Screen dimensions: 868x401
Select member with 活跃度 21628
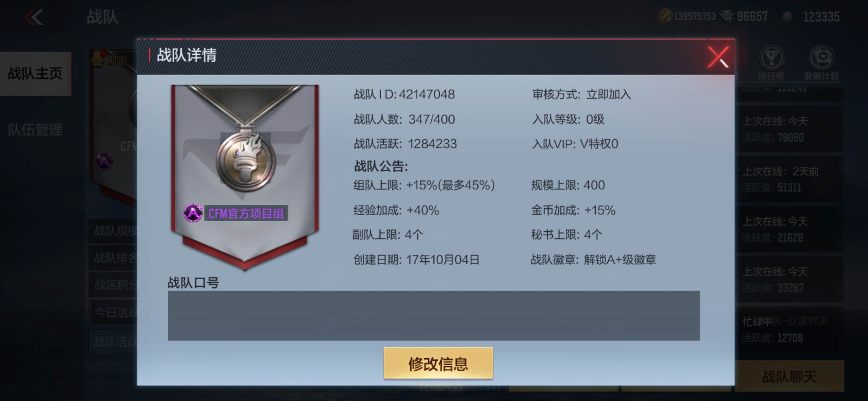click(789, 229)
